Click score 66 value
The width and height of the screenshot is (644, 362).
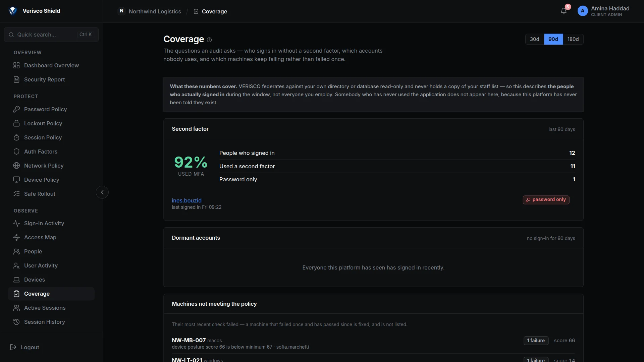(564, 341)
